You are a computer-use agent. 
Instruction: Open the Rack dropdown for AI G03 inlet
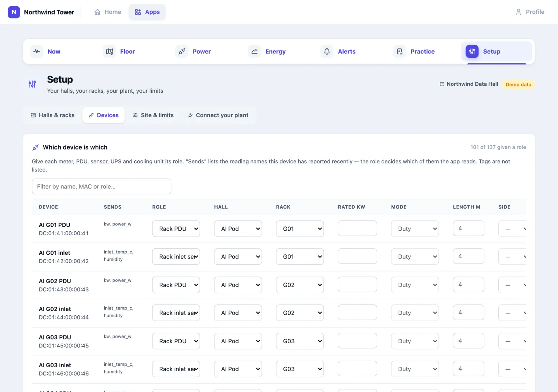(300, 369)
